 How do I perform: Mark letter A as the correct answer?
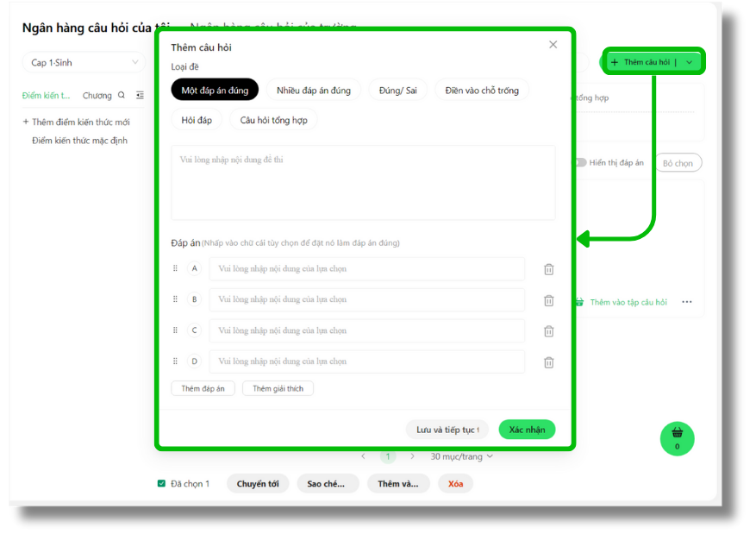pos(194,269)
